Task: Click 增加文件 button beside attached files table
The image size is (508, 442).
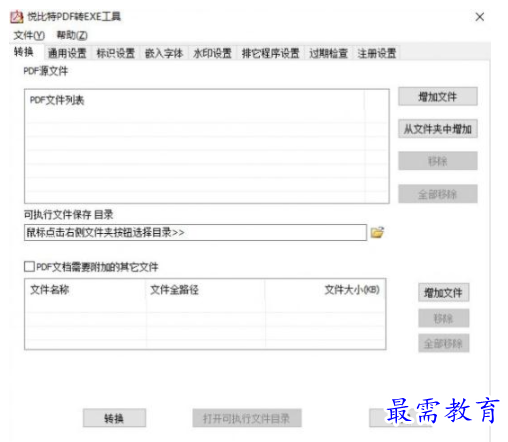Action: tap(444, 293)
